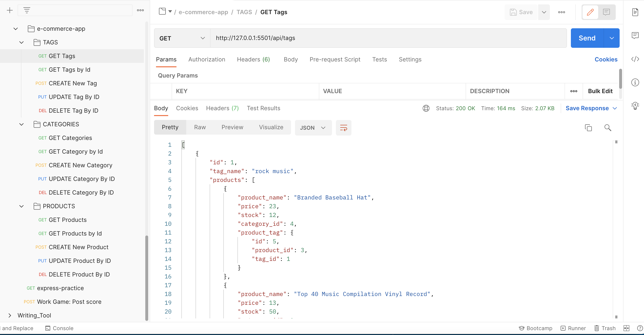Create a new tab with the plus icon
Image resolution: width=644 pixels, height=335 pixels.
pyautogui.click(x=10, y=10)
